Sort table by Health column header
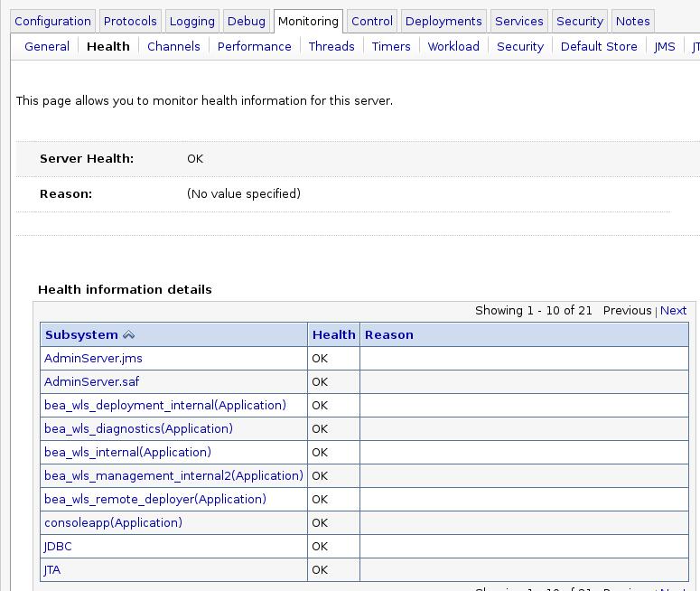Viewport: 700px width, 591px height. coord(334,334)
